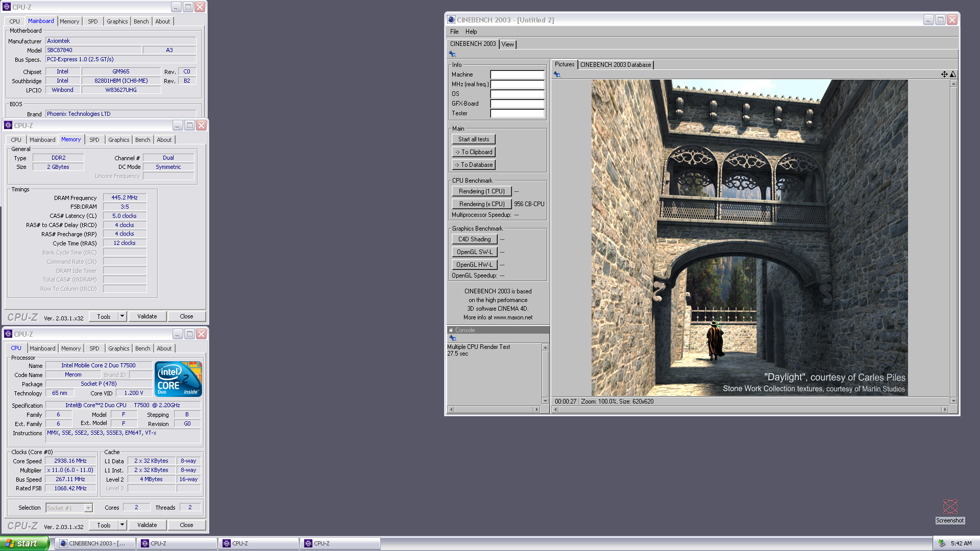Run Rendering (1 CPU) benchmark
The image size is (980, 551).
tap(482, 191)
